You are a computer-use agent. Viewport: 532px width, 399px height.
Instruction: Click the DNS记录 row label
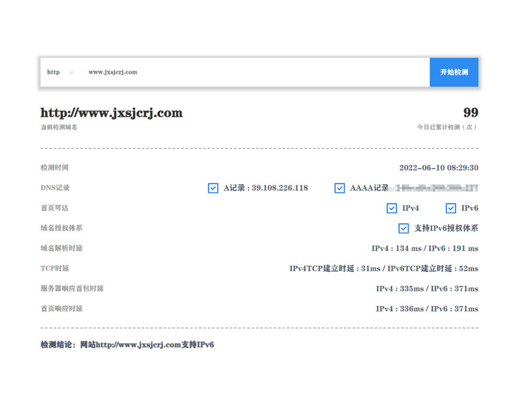tap(55, 188)
